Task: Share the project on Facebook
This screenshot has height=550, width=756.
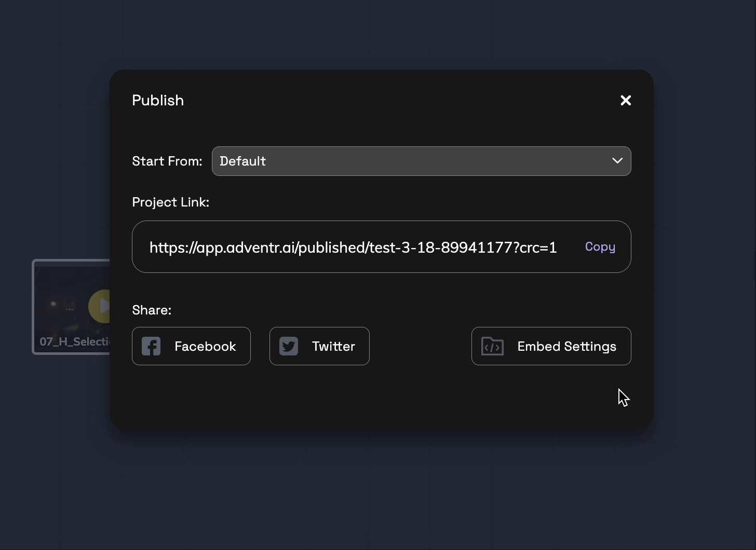Action: point(191,346)
